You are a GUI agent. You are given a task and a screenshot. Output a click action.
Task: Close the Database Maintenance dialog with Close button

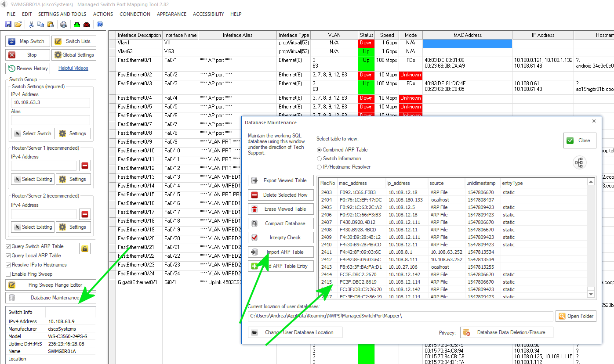click(x=580, y=141)
